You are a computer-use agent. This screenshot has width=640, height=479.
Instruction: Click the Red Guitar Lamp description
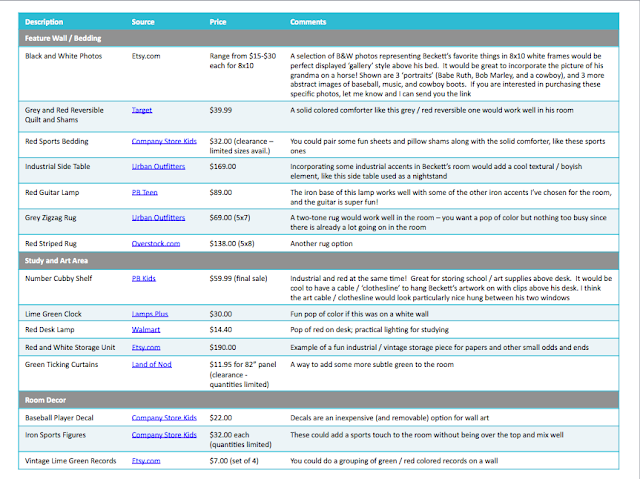[x=52, y=193]
